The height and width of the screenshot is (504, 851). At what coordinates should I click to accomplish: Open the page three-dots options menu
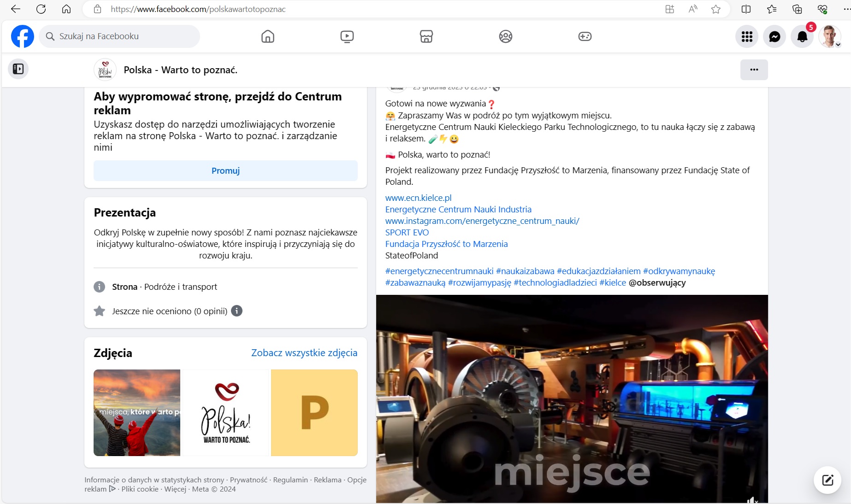click(754, 70)
